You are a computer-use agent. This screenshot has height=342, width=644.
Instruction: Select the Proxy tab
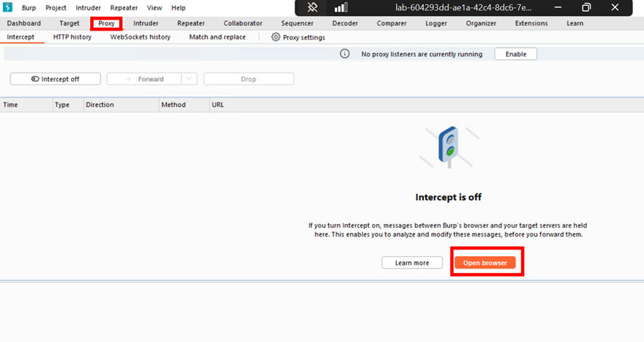pos(106,23)
